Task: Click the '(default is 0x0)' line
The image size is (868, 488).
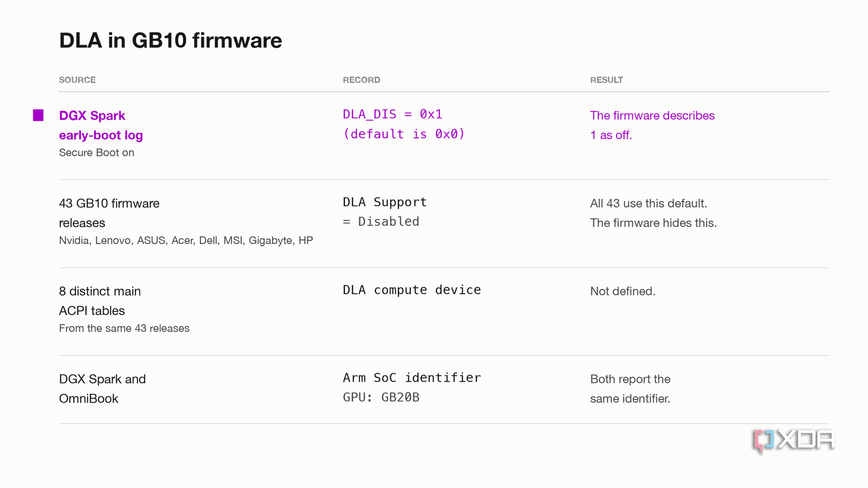Action: coord(404,134)
